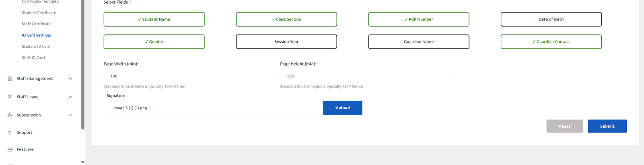Click the Subscription puzzle icon
The height and width of the screenshot is (165, 644).
tap(10, 115)
